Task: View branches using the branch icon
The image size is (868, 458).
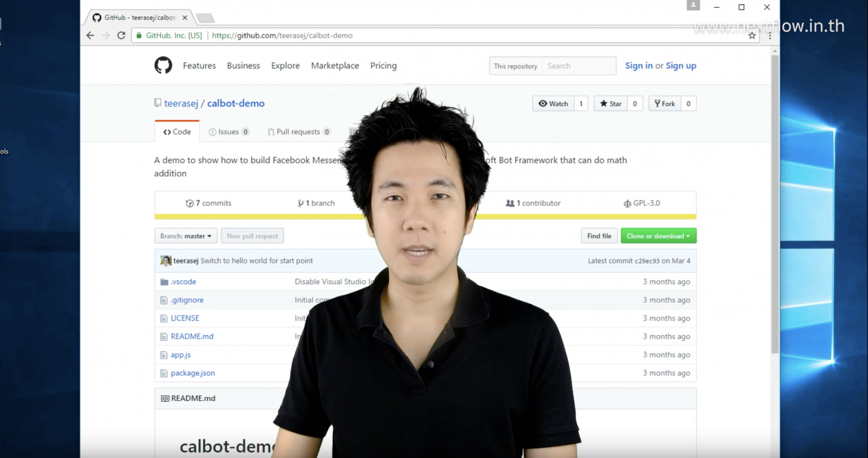Action: tap(301, 203)
